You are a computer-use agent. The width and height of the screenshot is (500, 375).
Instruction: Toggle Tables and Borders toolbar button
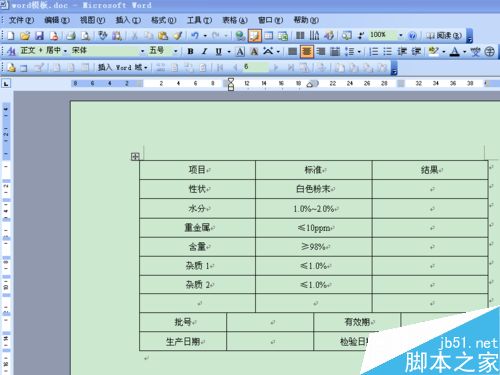click(x=254, y=35)
